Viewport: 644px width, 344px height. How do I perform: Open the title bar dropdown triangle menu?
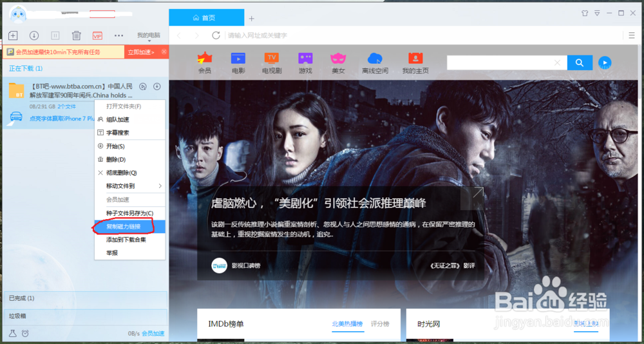[597, 13]
